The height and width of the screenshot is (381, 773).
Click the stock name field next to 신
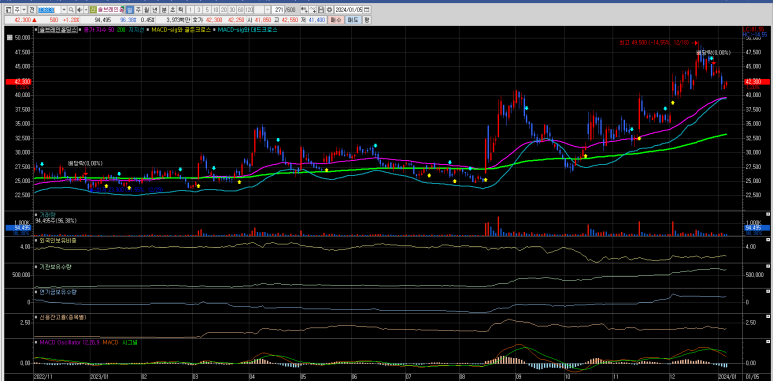point(110,10)
